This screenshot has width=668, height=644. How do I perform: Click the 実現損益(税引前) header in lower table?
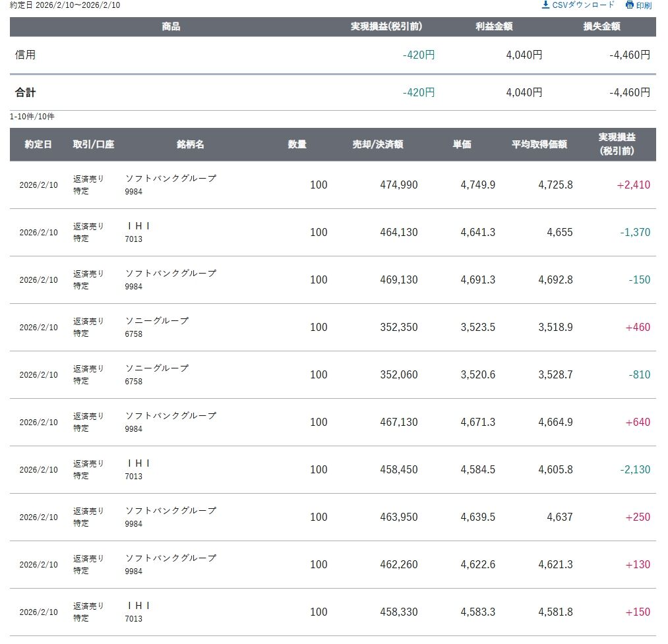coord(617,144)
